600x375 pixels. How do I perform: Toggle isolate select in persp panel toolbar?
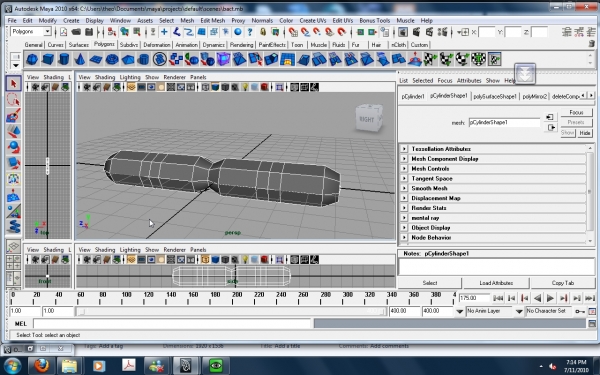[279, 87]
